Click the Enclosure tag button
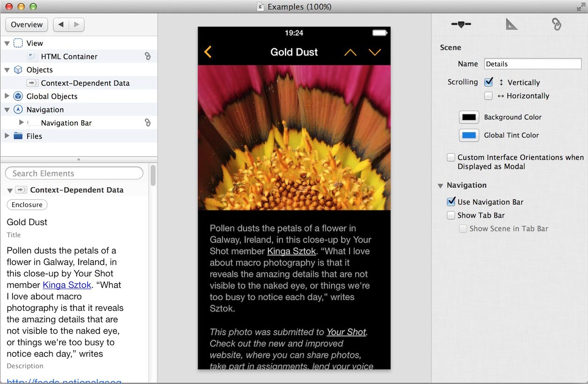This screenshot has height=384, width=588. point(27,205)
